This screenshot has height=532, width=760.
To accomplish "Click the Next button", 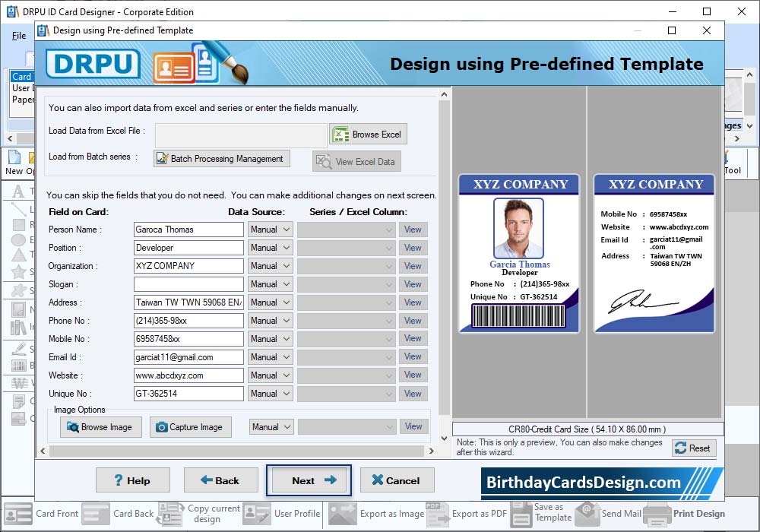I will (x=309, y=480).
